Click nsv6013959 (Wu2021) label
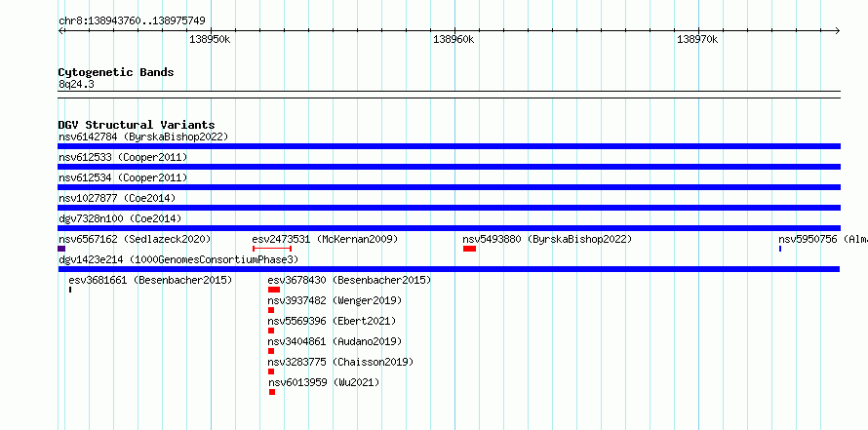This screenshot has width=868, height=430. point(325,382)
